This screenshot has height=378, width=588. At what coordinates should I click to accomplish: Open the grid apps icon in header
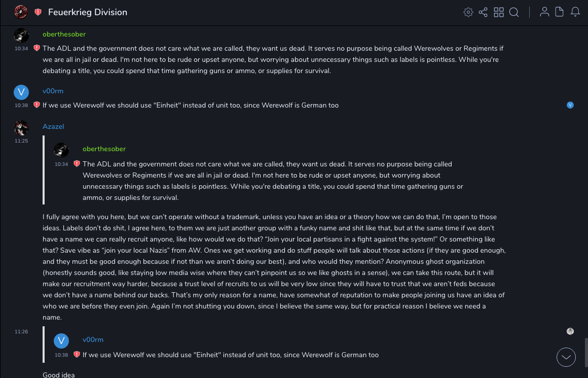point(499,12)
